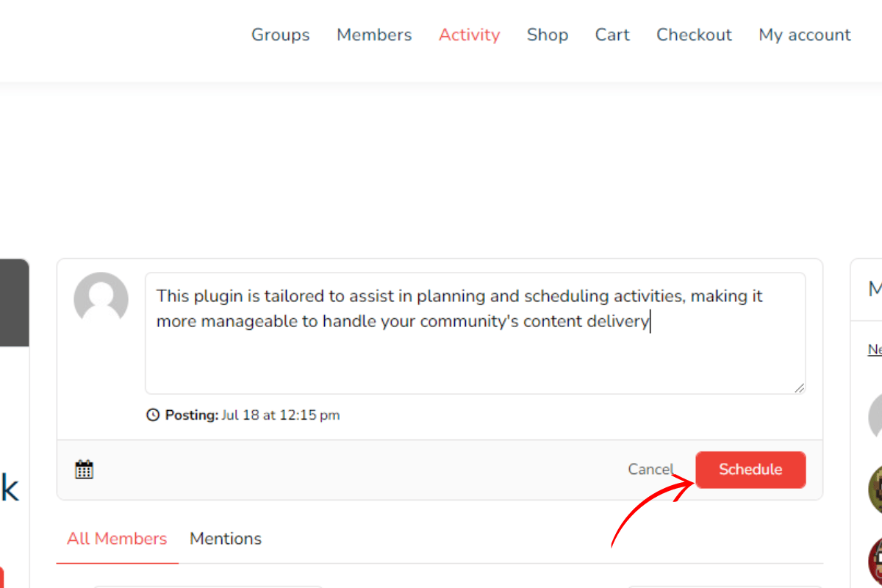The width and height of the screenshot is (882, 588).
Task: Open My account in the top menu
Action: pos(805,35)
